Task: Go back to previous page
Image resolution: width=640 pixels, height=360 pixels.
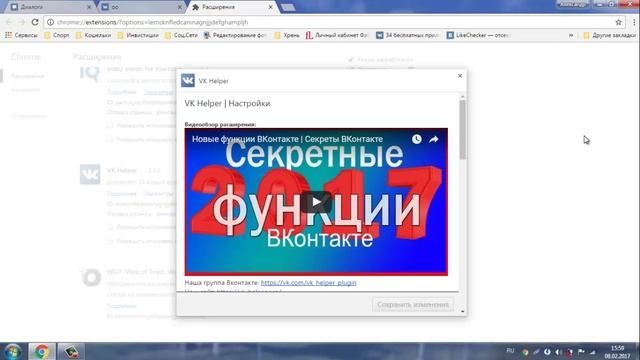Action: point(9,22)
